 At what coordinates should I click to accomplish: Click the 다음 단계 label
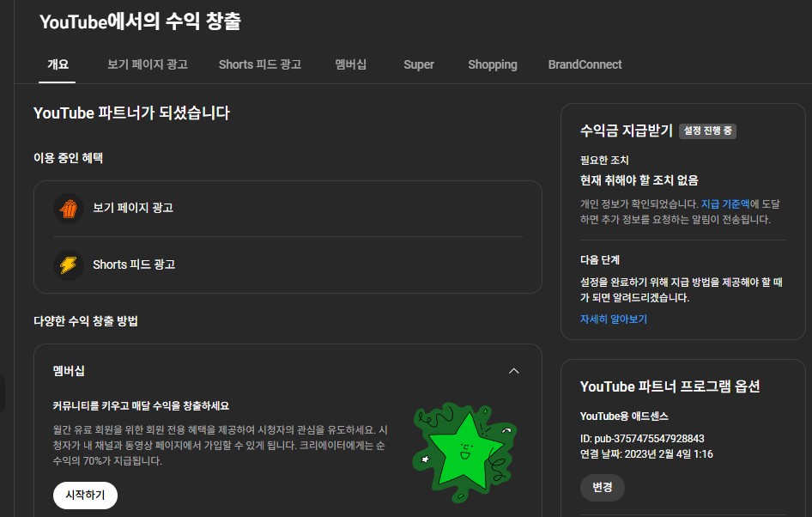[x=600, y=260]
